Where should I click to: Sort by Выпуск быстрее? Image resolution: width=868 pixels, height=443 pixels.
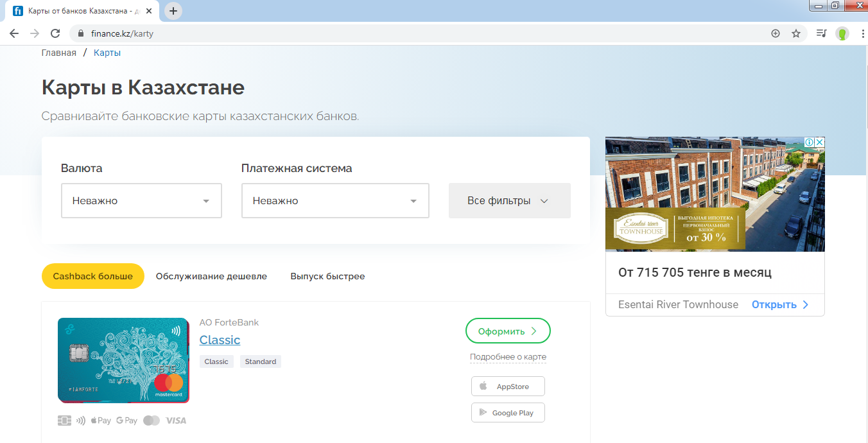click(x=327, y=276)
